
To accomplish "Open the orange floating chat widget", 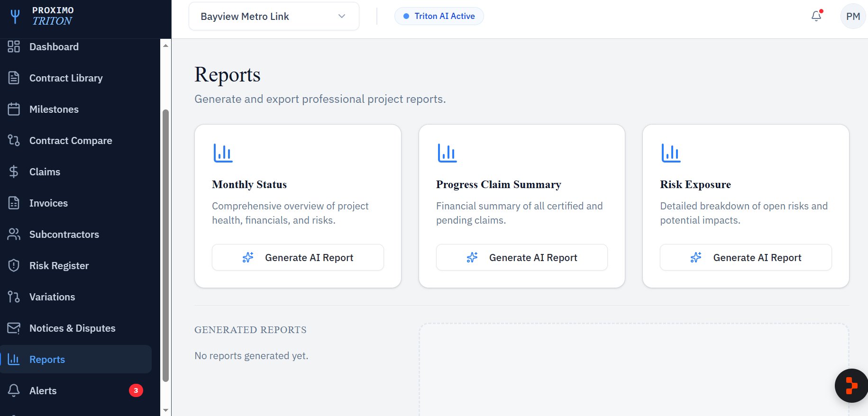I will (851, 386).
